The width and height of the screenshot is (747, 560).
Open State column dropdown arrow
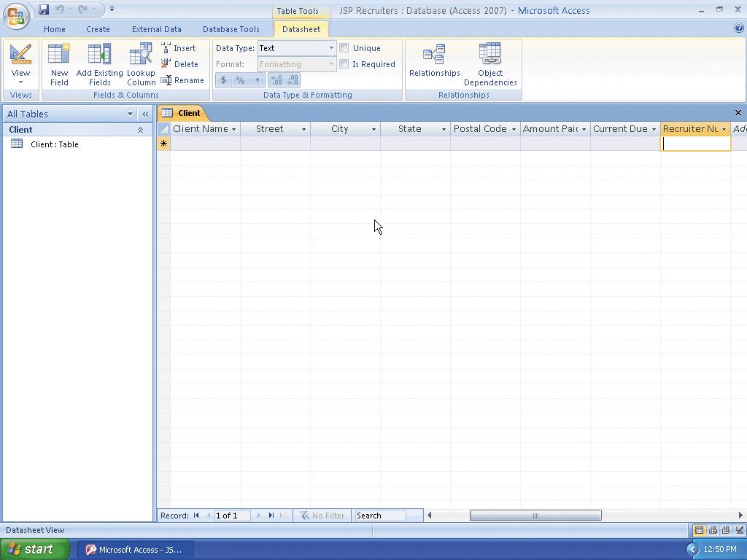[x=444, y=129]
